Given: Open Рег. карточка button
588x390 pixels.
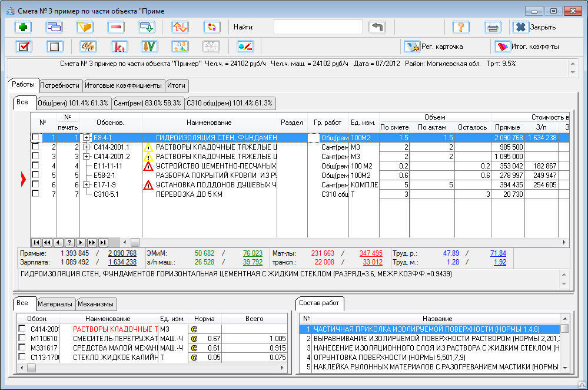Looking at the screenshot, I should (x=435, y=47).
